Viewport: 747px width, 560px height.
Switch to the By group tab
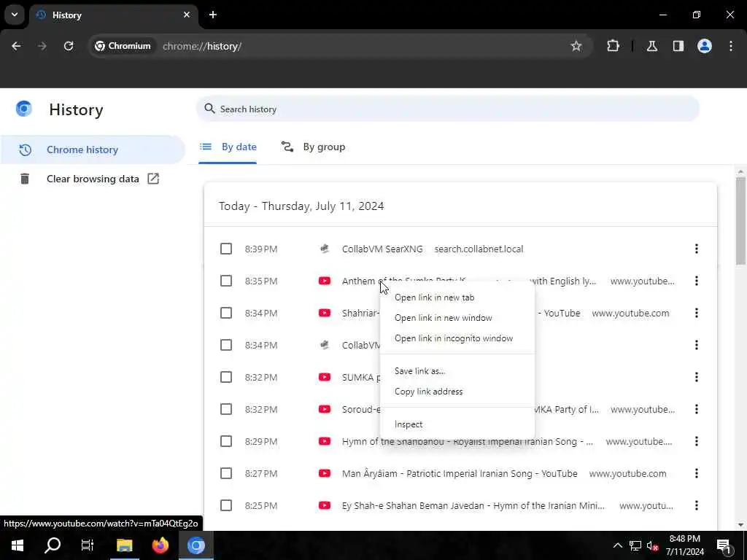point(313,147)
